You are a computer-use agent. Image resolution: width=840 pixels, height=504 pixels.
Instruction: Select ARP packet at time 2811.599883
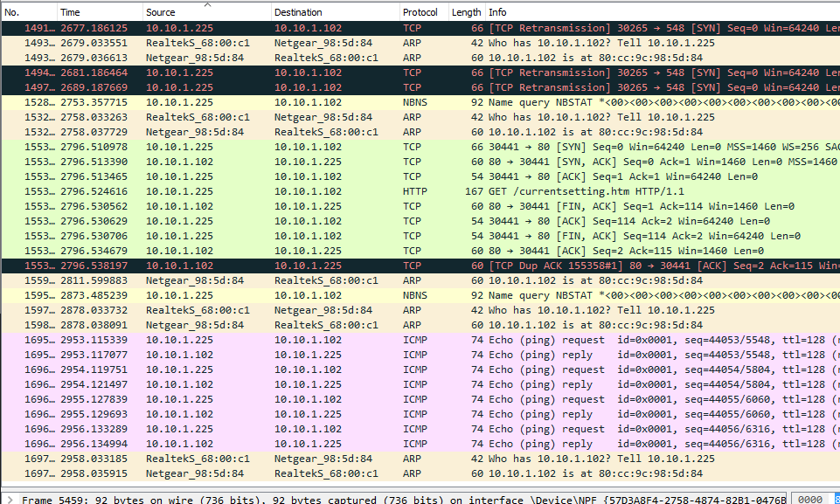coord(420,280)
